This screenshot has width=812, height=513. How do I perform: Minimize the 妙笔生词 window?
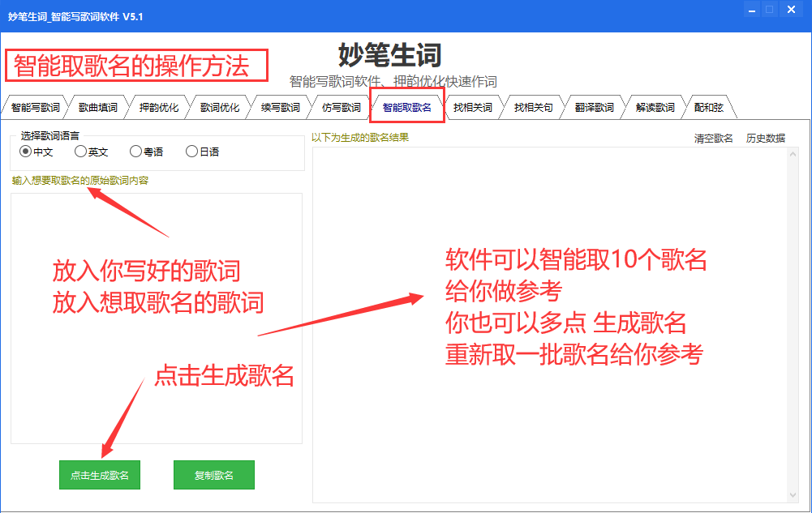(x=752, y=10)
